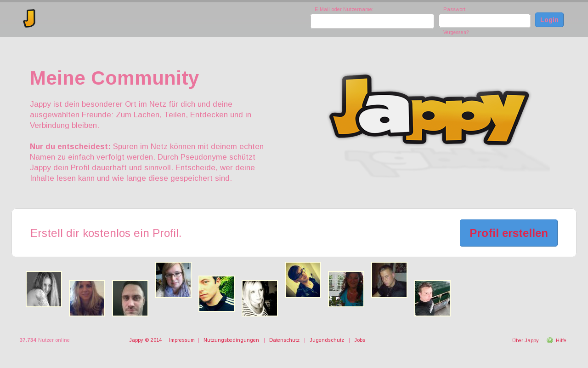Open the Jugendschutz link
The height and width of the screenshot is (368, 588).
[x=327, y=340]
